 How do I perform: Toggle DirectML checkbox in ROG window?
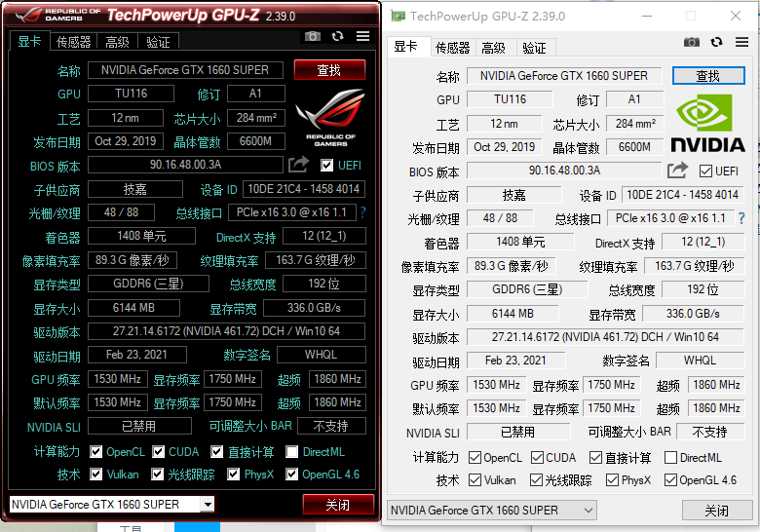(x=291, y=451)
